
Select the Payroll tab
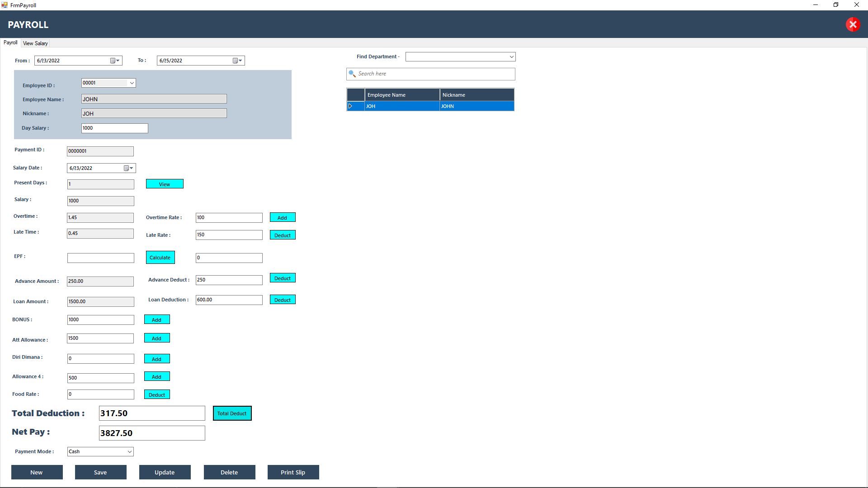[10, 43]
